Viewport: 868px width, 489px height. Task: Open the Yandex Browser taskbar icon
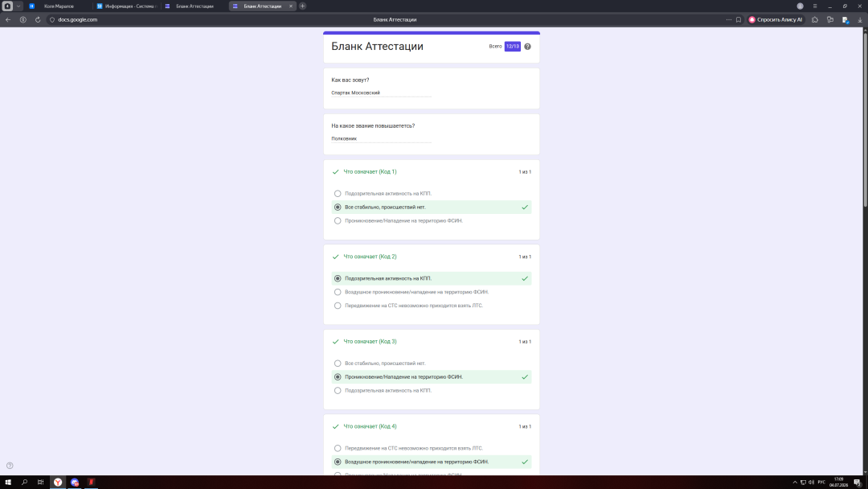coord(58,483)
